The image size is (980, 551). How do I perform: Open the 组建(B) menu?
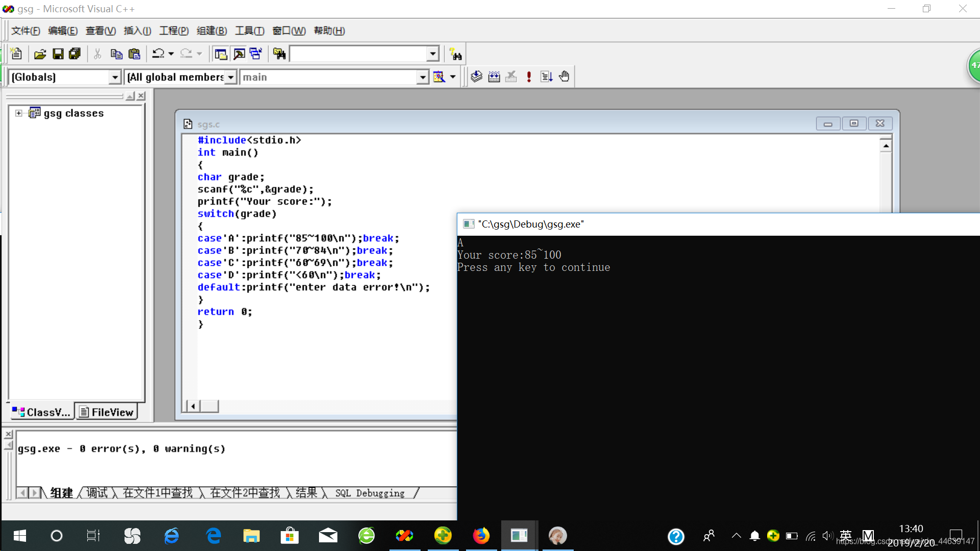(212, 31)
